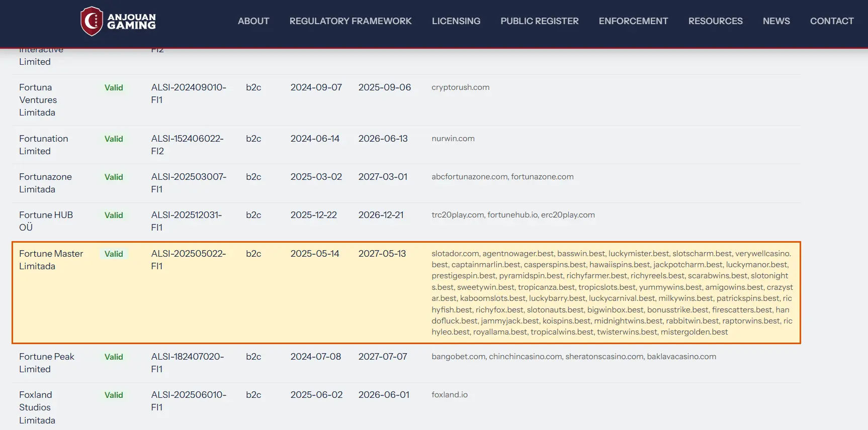Image resolution: width=868 pixels, height=430 pixels.
Task: Click the trc20play.com domains cell
Action: 513,215
